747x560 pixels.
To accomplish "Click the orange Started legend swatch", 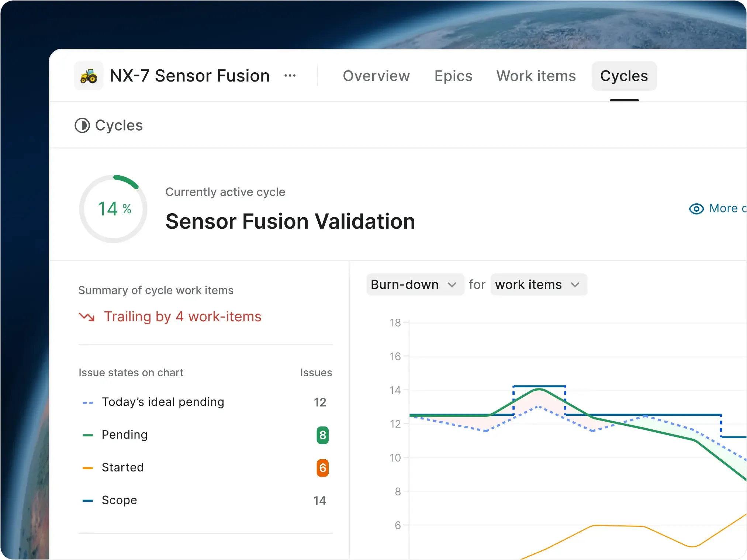I will (88, 468).
